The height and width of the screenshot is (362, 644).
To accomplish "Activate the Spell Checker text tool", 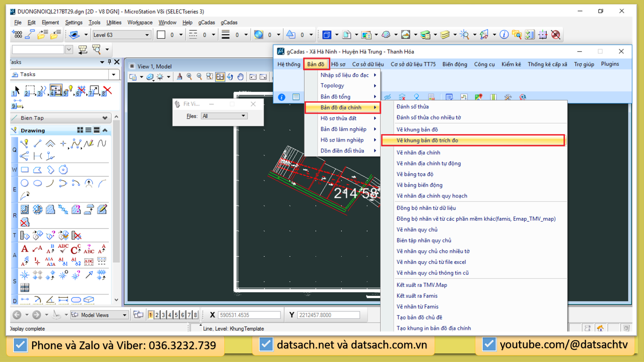I will click(63, 249).
